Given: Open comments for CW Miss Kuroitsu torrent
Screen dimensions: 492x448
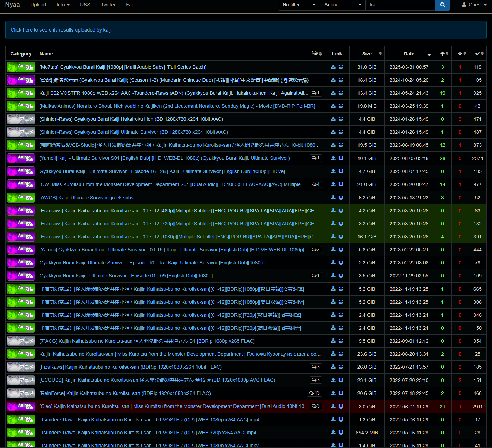Looking at the screenshot, I should tap(316, 184).
